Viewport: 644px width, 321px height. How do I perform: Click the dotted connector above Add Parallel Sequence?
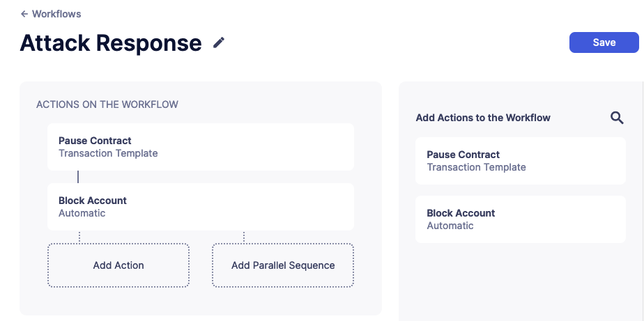(x=244, y=237)
